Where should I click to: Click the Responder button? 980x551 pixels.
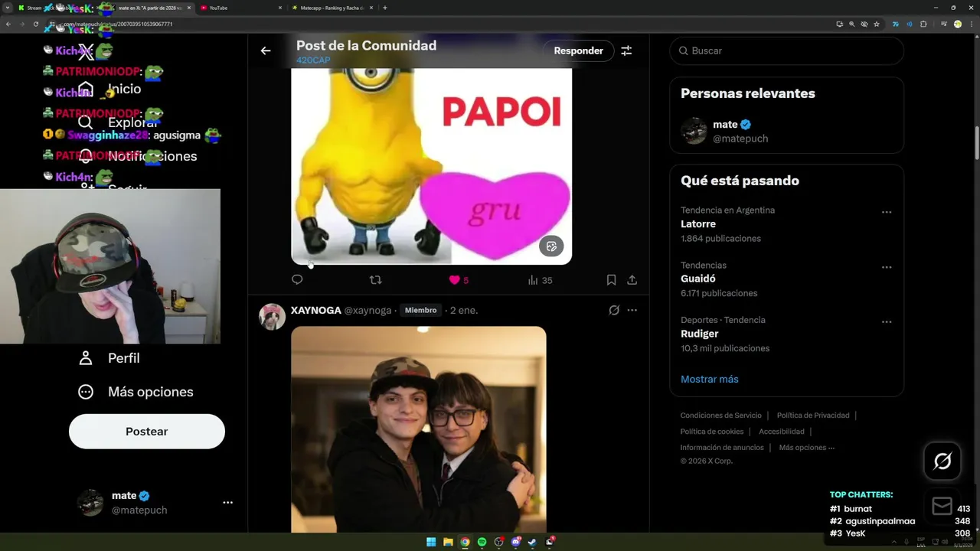coord(579,51)
